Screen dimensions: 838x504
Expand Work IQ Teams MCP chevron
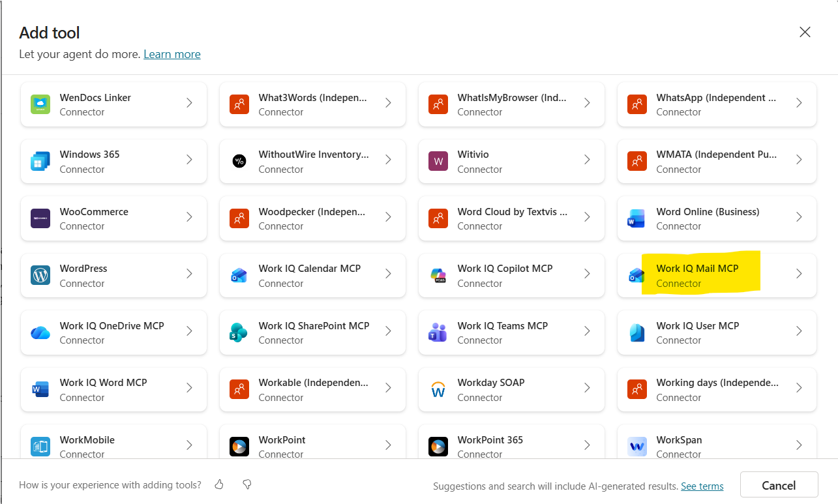pyautogui.click(x=587, y=331)
